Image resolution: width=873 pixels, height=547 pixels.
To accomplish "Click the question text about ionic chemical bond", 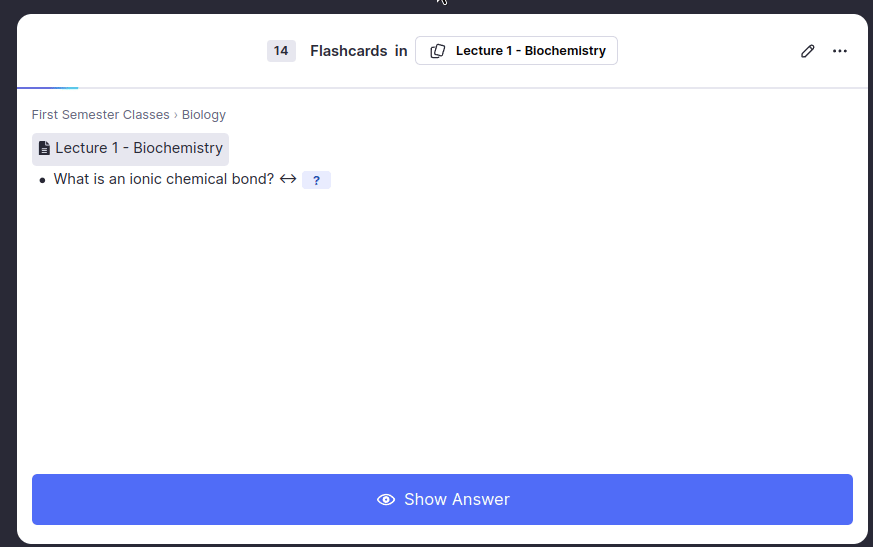I will [164, 179].
